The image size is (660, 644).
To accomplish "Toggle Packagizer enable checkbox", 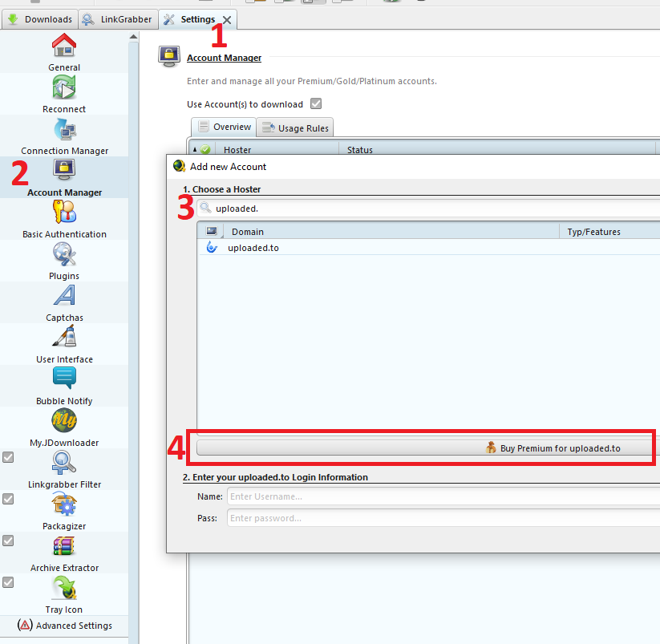I will [x=8, y=499].
